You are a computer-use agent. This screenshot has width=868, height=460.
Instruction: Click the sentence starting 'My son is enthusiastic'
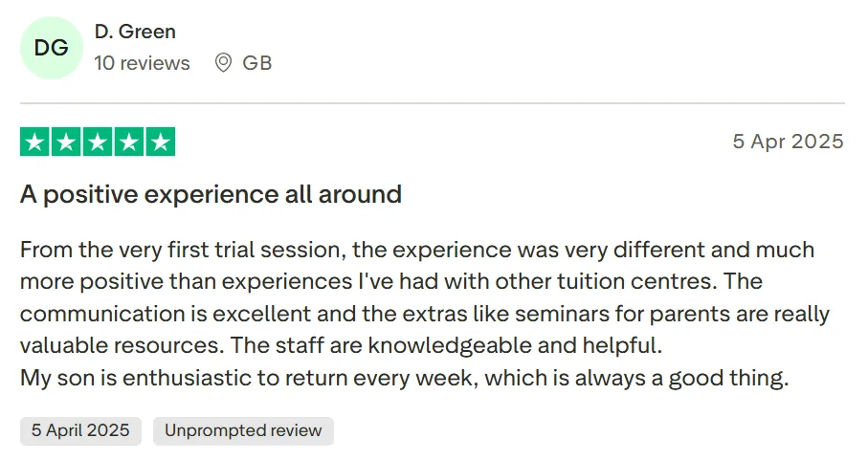point(404,378)
